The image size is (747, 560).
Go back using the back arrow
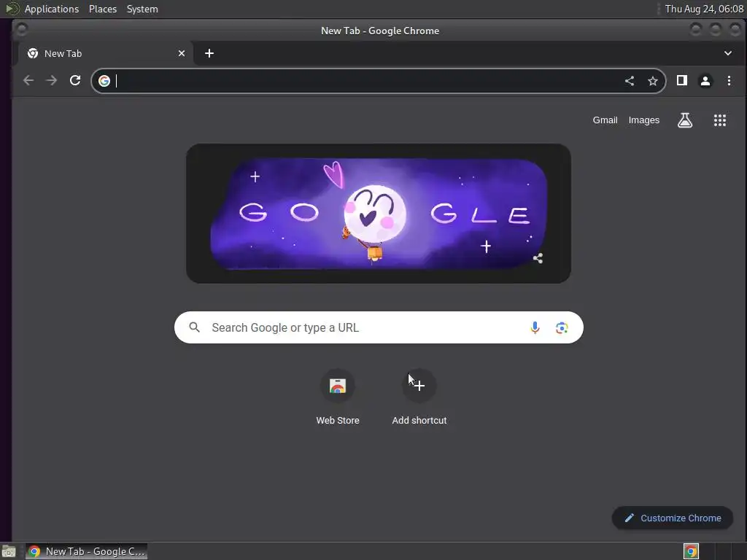pos(28,80)
